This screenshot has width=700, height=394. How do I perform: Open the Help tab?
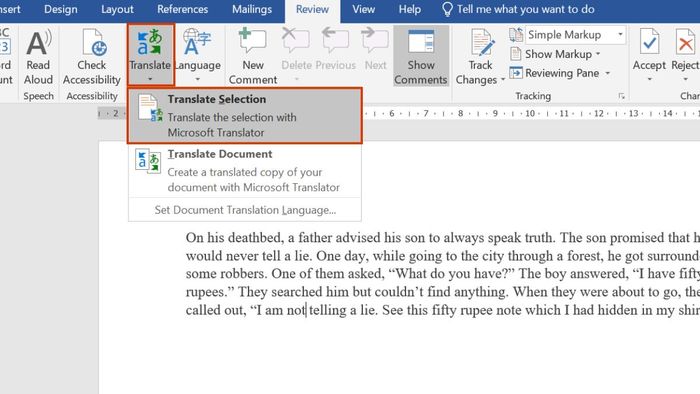click(409, 9)
